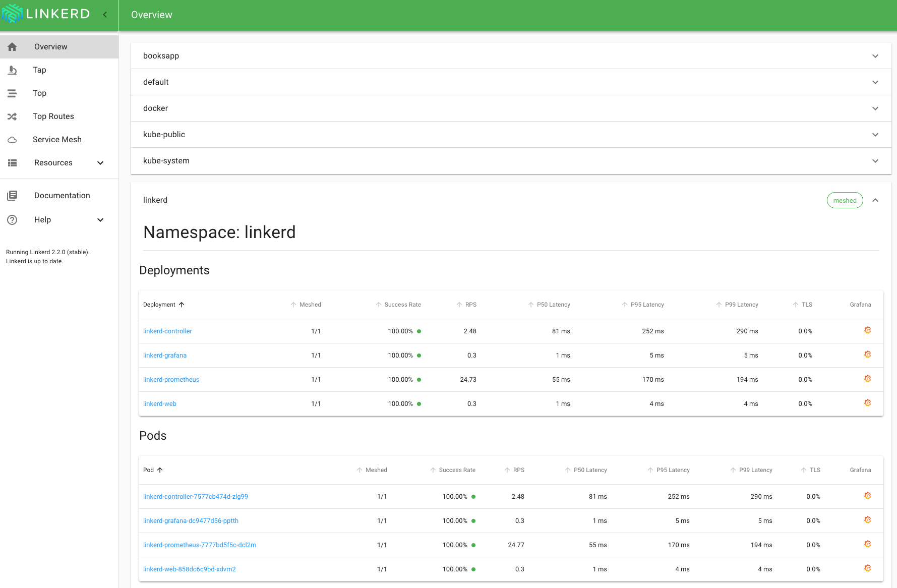Click the Service Mesh cloud icon
Viewport: 897px width, 588px height.
tap(13, 140)
